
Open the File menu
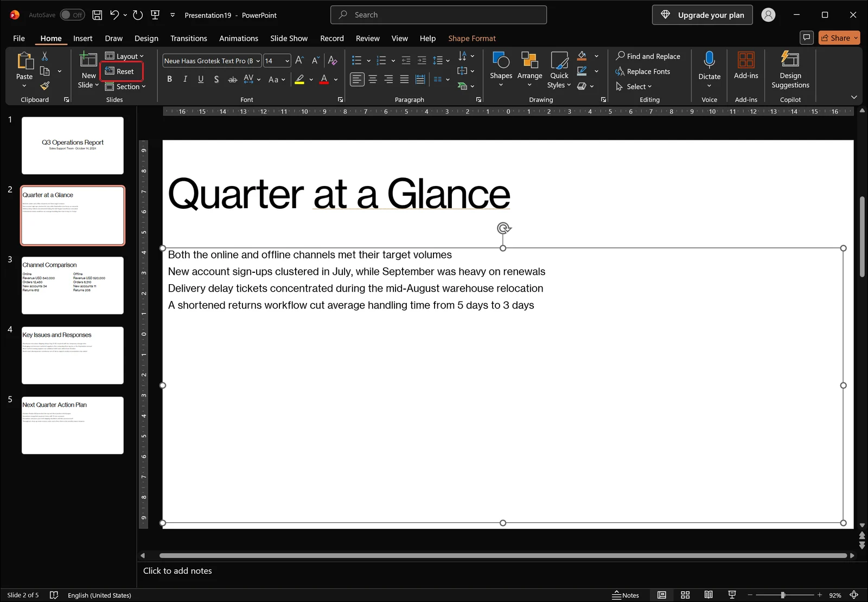click(x=19, y=38)
